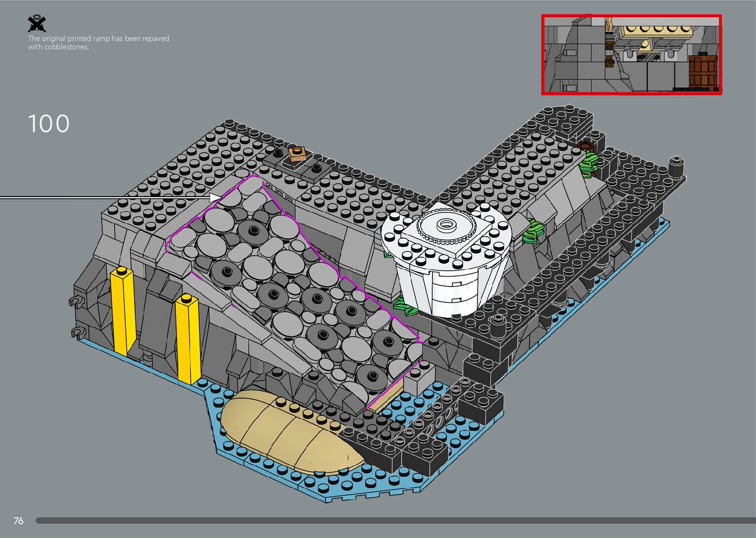Select the repaved cobblestones caption text
Image resolution: width=756 pixels, height=538 pixels.
pos(98,42)
